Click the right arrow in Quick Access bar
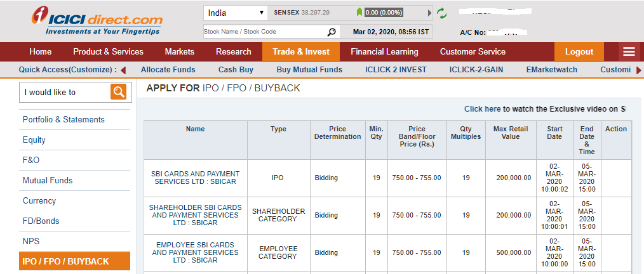This screenshot has height=274, width=644. pos(639,70)
